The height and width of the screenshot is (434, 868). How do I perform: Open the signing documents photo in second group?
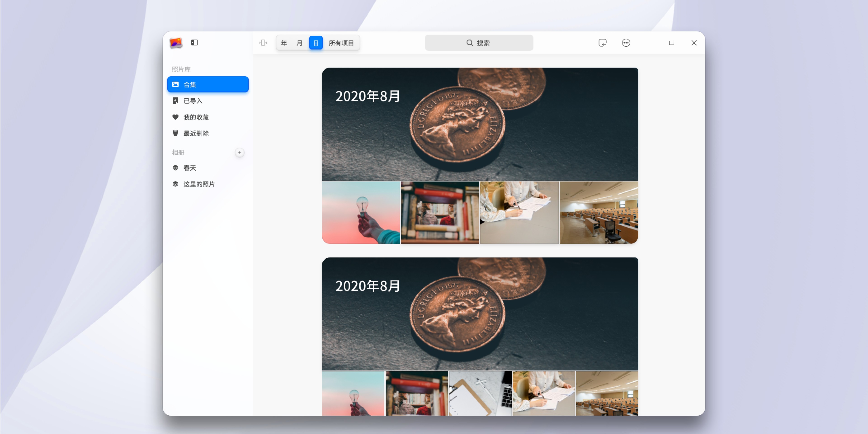coord(544,393)
